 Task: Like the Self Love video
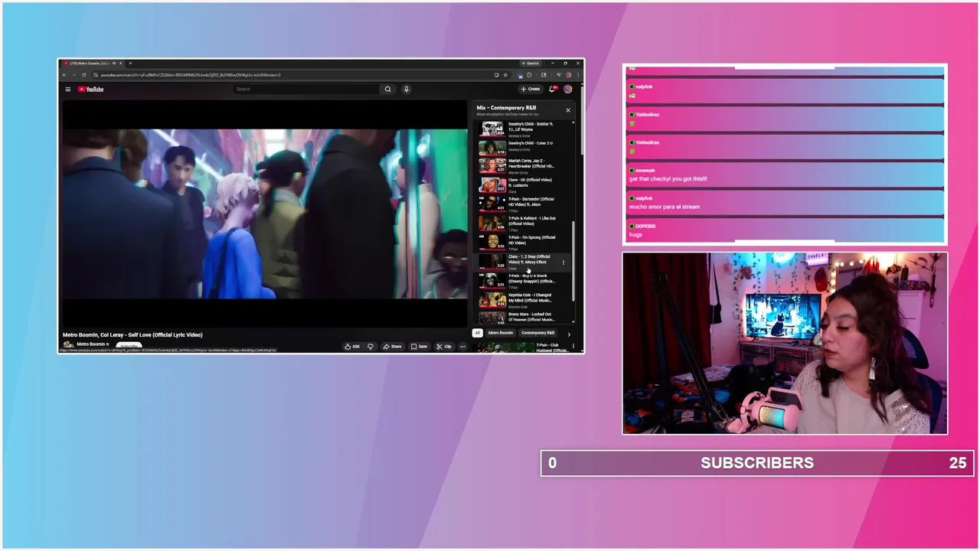point(352,347)
